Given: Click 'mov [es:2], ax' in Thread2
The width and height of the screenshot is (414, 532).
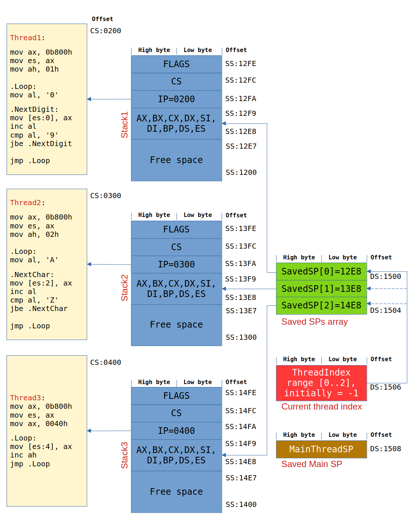Looking at the screenshot, I should tap(41, 283).
